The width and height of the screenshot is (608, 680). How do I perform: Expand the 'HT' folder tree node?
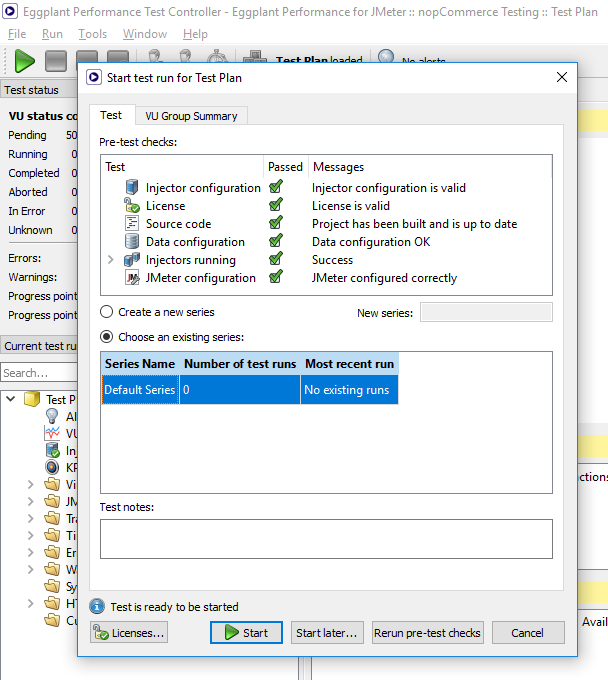point(30,603)
